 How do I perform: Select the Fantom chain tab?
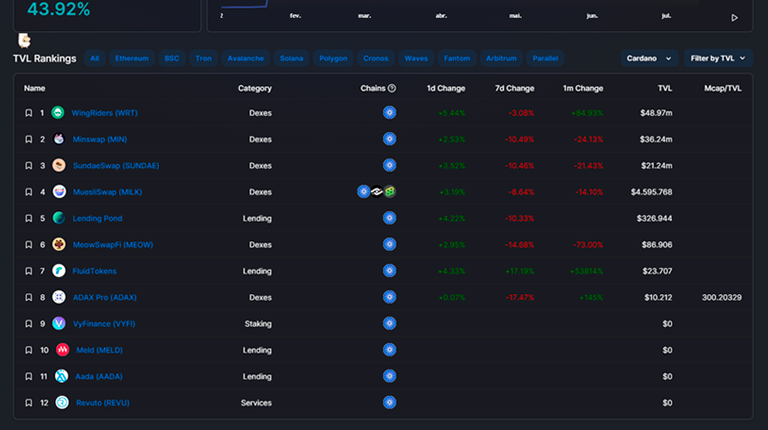(x=456, y=58)
